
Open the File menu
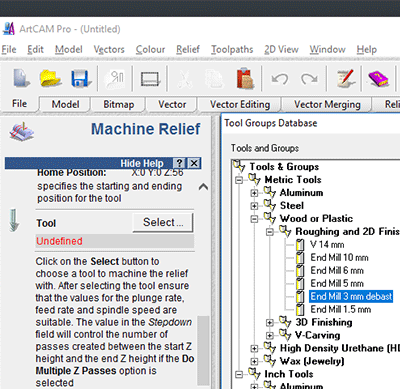pyautogui.click(x=9, y=49)
